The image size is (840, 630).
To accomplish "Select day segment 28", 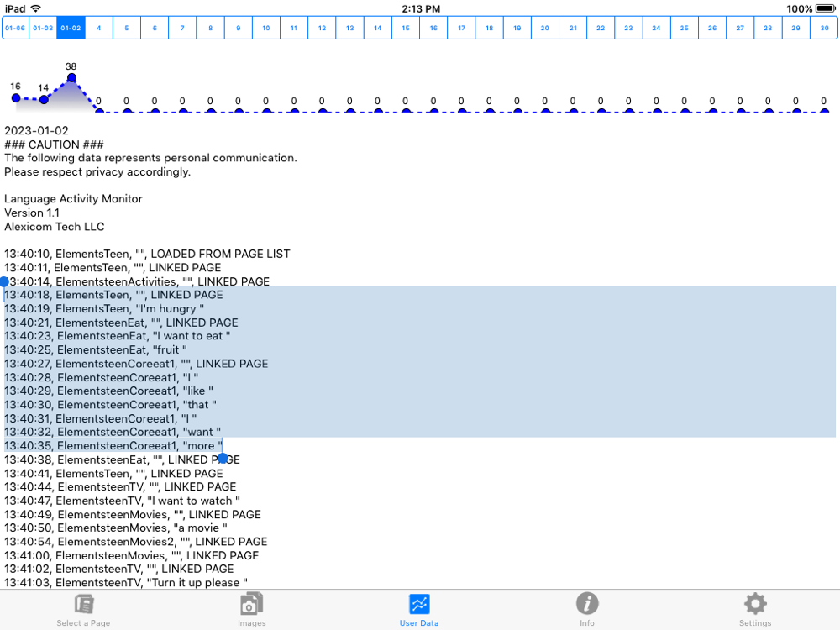I will pos(768,28).
